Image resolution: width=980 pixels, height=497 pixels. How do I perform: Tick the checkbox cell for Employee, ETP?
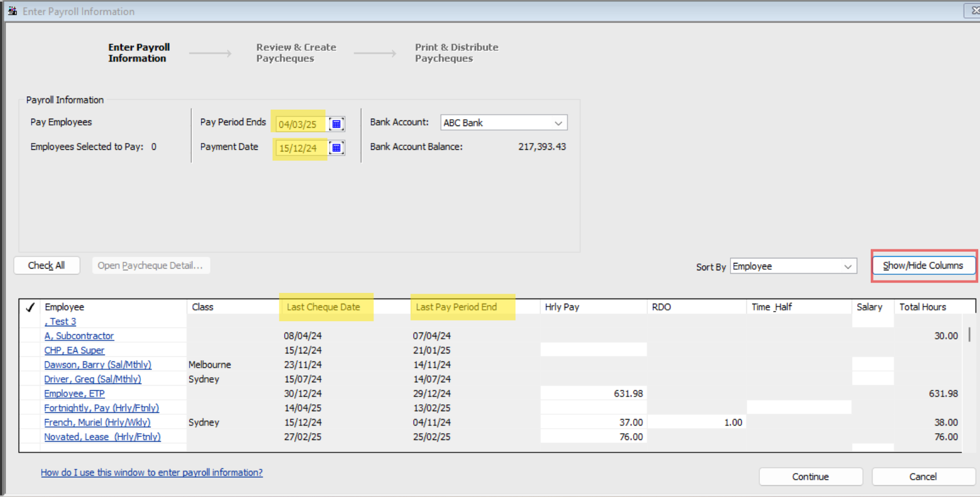(30, 394)
